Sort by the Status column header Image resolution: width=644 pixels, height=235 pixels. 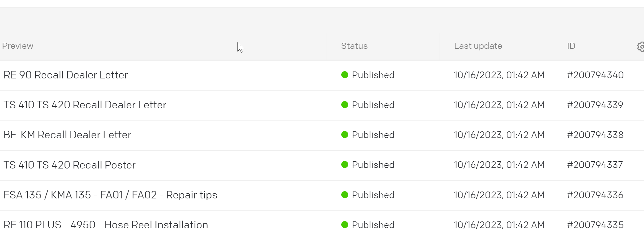(354, 46)
